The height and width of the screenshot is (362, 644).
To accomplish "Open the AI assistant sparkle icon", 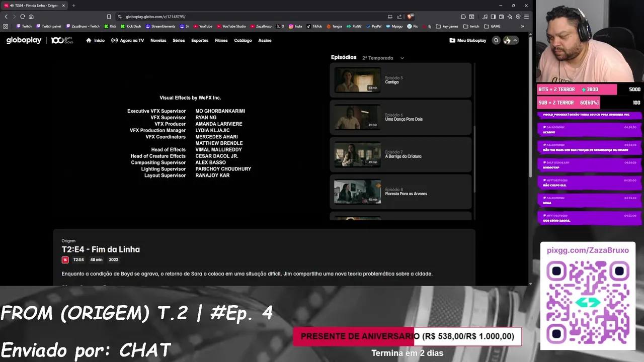I will pos(510,17).
